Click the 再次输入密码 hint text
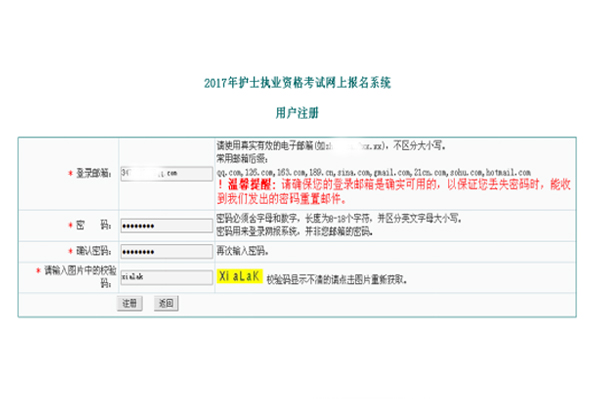The width and height of the screenshot is (600, 400). (x=242, y=250)
